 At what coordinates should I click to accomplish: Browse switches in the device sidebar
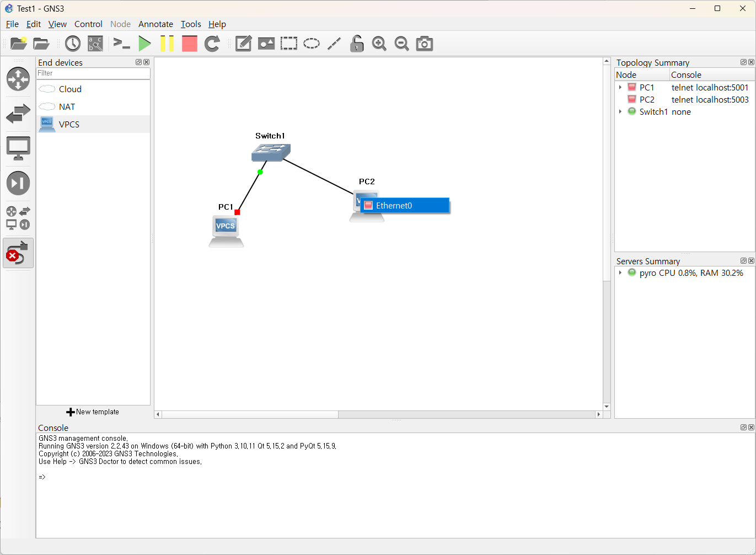[x=18, y=114]
